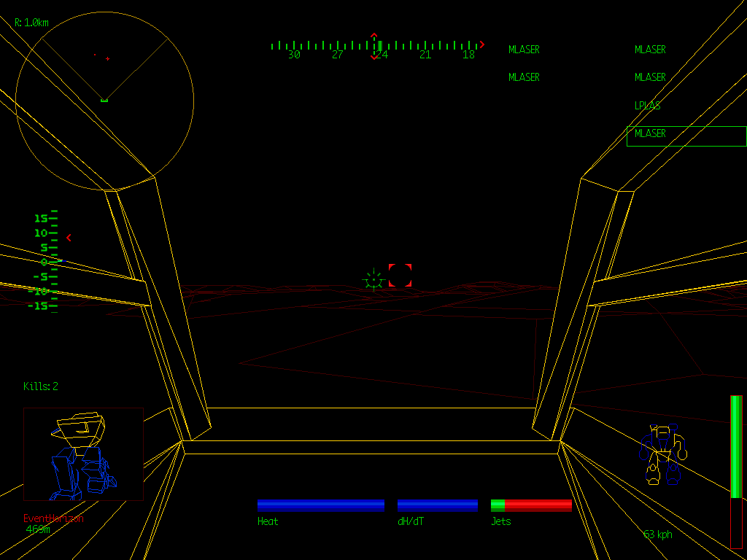Image resolution: width=747 pixels, height=560 pixels.
Task: Click the red pitch ladder arrow indicator
Action: tap(69, 237)
